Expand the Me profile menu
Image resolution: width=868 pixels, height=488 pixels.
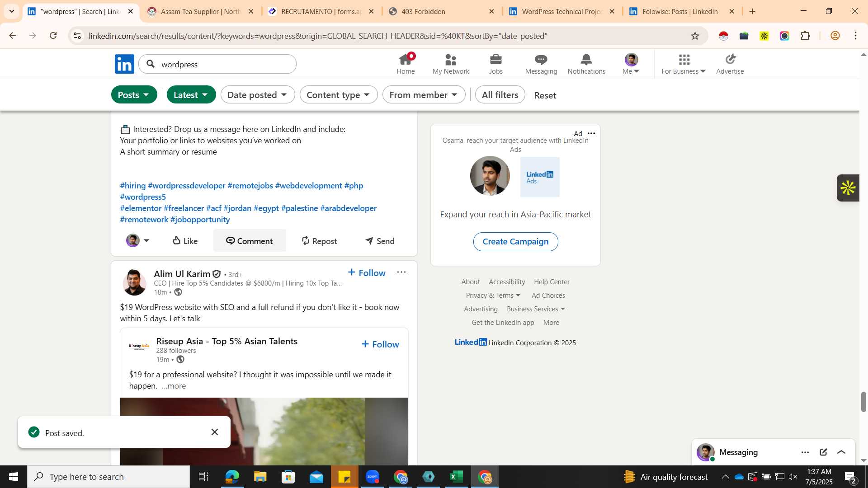pos(631,64)
